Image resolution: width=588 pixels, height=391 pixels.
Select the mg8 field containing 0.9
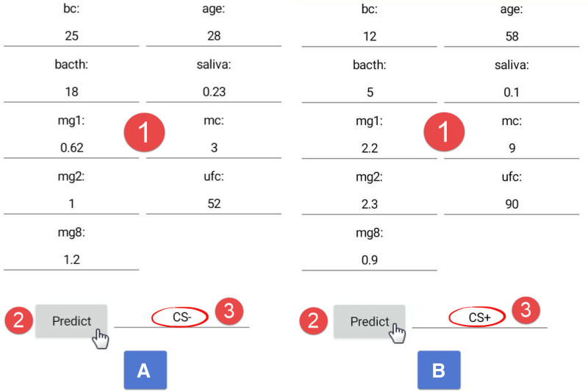click(370, 259)
